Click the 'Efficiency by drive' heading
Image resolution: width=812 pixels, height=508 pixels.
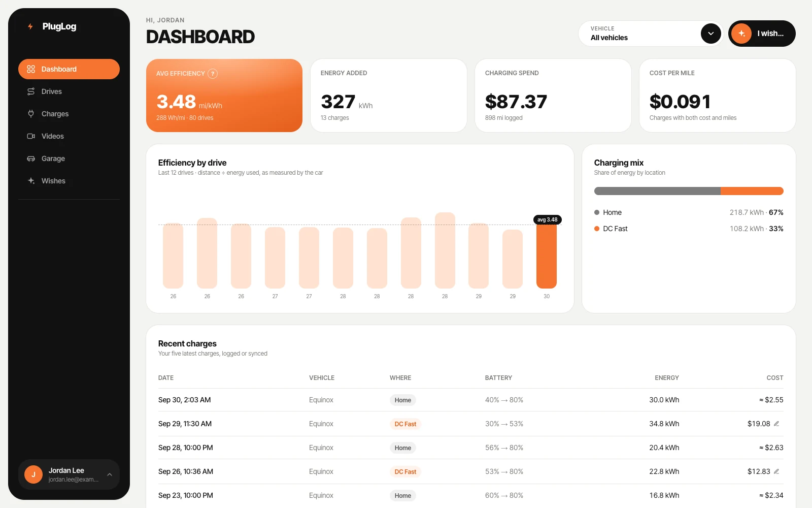192,163
